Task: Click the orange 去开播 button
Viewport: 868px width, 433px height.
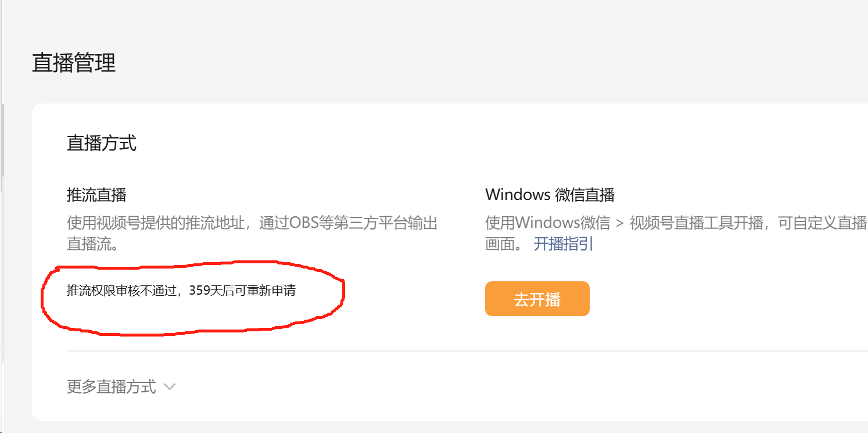Action: click(x=537, y=299)
